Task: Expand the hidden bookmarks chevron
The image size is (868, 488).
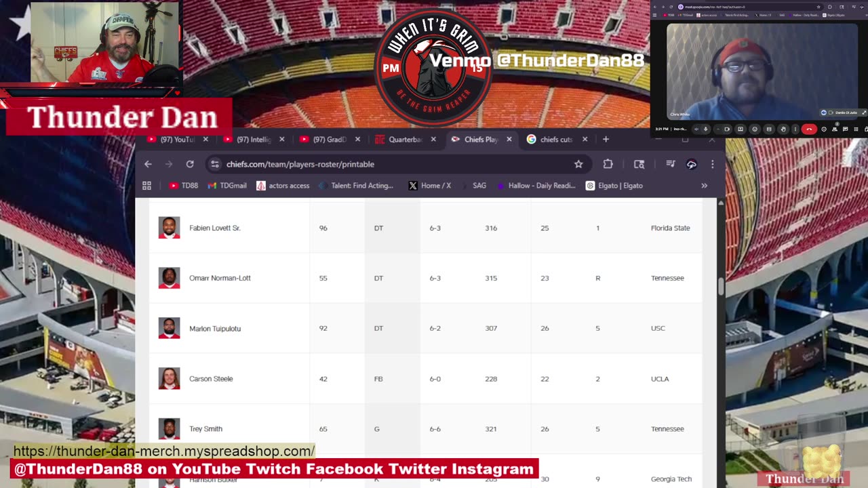Action: [704, 186]
